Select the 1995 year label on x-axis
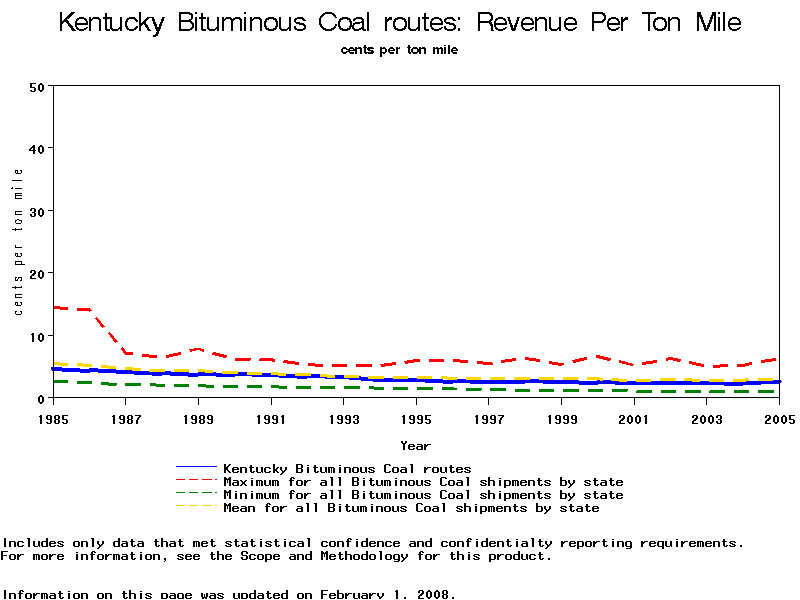This screenshot has width=800, height=600. 416,419
